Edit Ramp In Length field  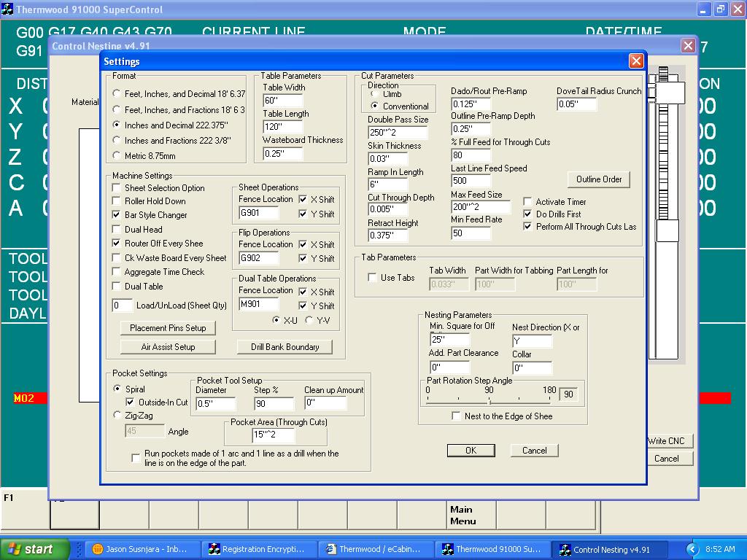388,184
